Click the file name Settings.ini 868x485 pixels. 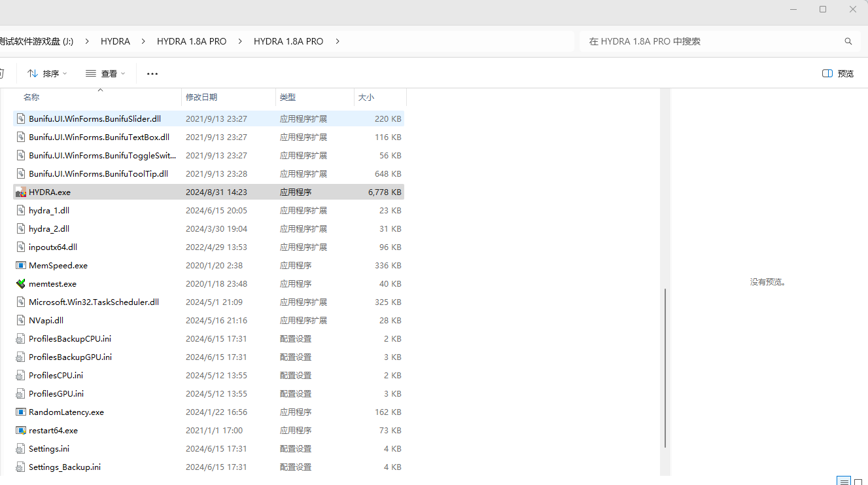[x=49, y=449]
